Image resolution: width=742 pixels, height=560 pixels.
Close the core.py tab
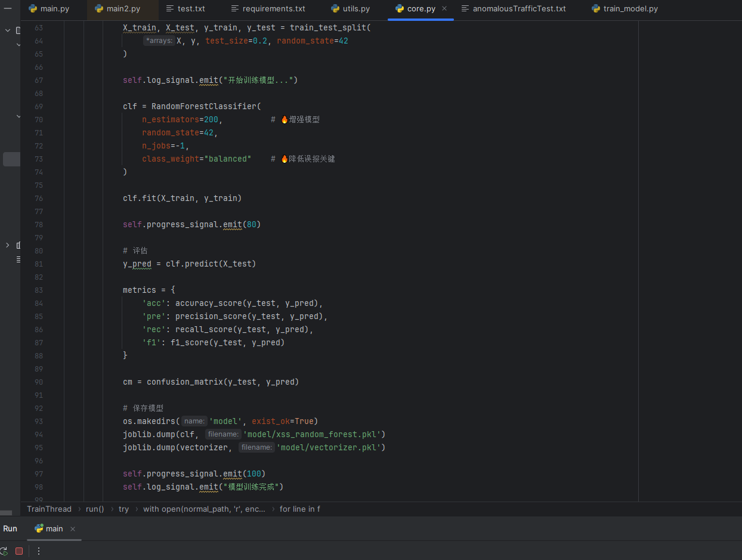(444, 9)
